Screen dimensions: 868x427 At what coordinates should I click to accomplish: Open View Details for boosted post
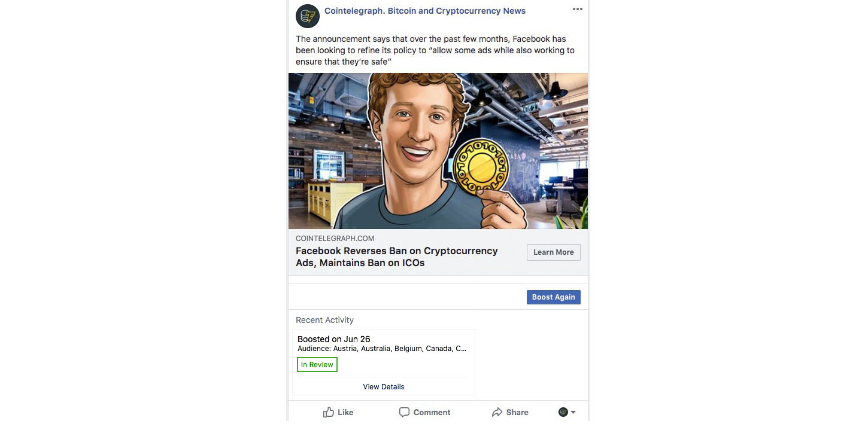tap(384, 387)
